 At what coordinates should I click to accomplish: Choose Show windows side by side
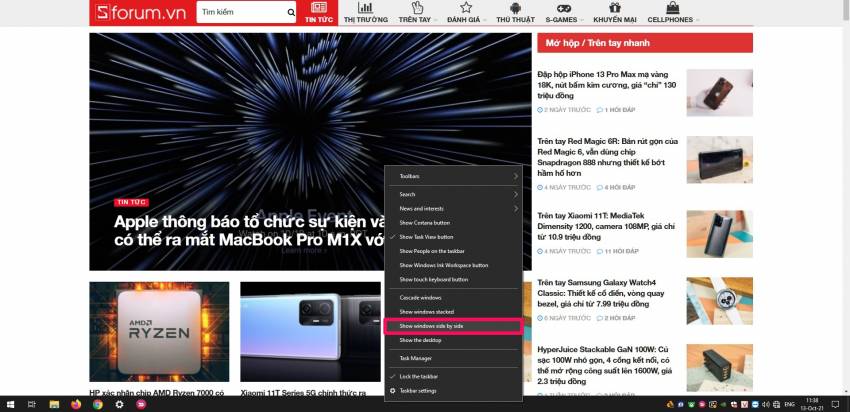(x=453, y=326)
